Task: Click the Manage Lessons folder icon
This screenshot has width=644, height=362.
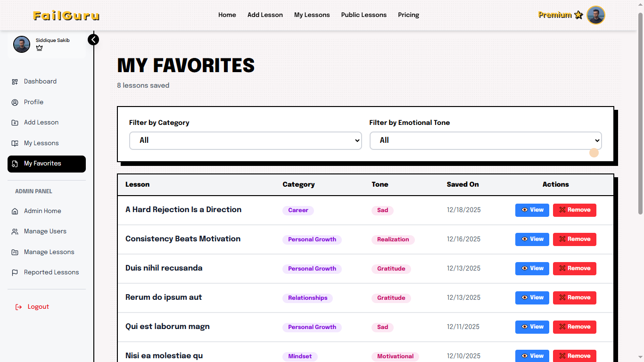Action: [x=15, y=252]
